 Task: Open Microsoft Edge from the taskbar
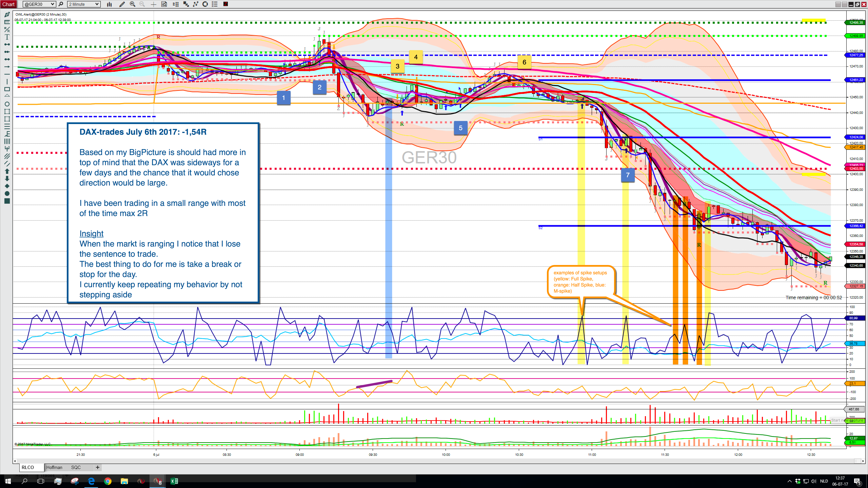91,481
